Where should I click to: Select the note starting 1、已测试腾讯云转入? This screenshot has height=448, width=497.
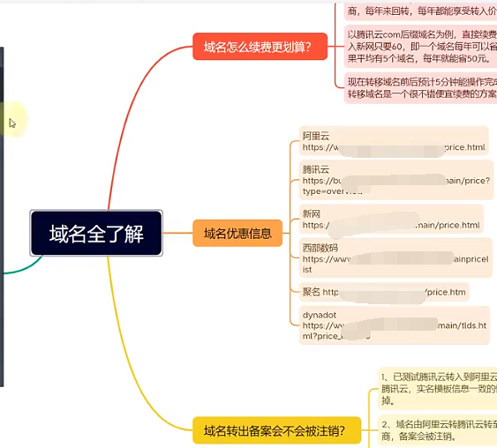tap(437, 389)
